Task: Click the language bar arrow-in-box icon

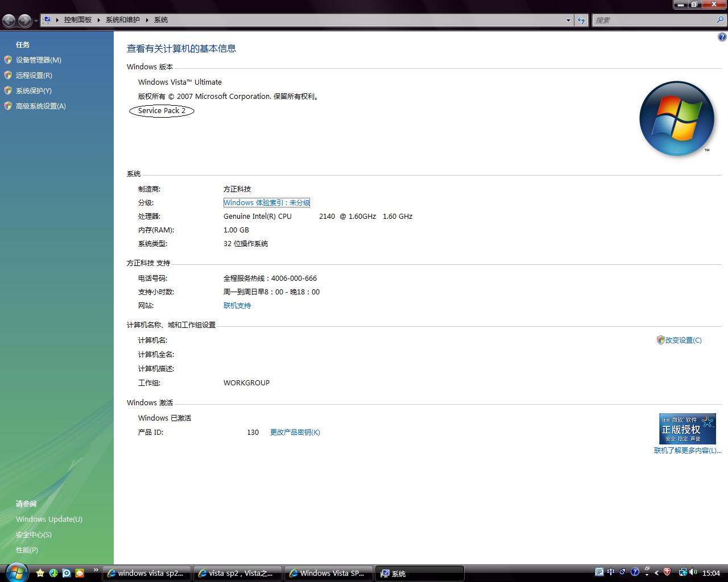Action: coord(623,572)
